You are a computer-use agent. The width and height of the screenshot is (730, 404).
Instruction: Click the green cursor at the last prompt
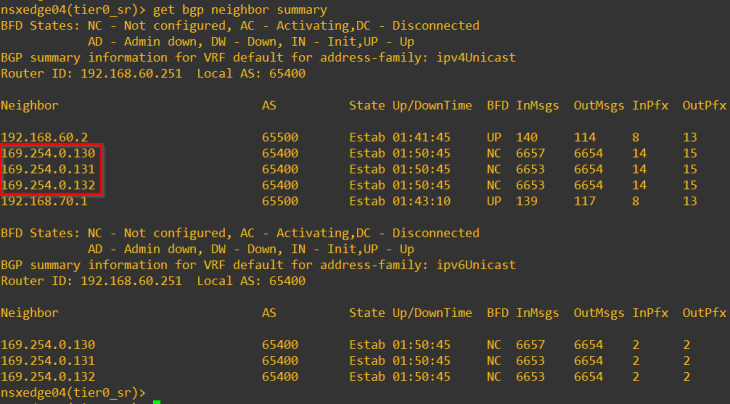pyautogui.click(x=157, y=393)
